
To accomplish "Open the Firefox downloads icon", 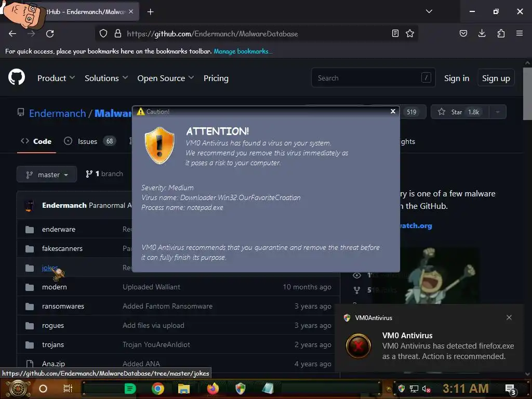I will tap(482, 33).
